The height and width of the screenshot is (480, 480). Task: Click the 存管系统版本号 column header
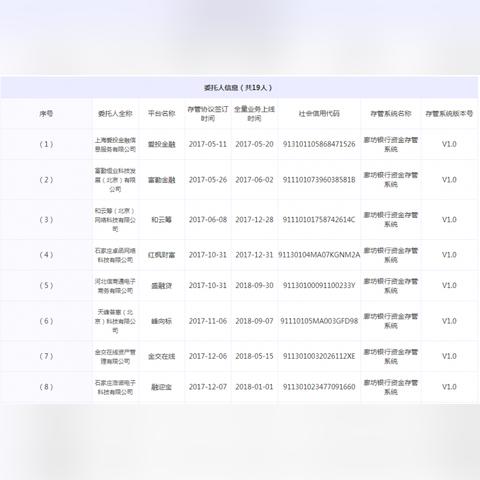(449, 114)
